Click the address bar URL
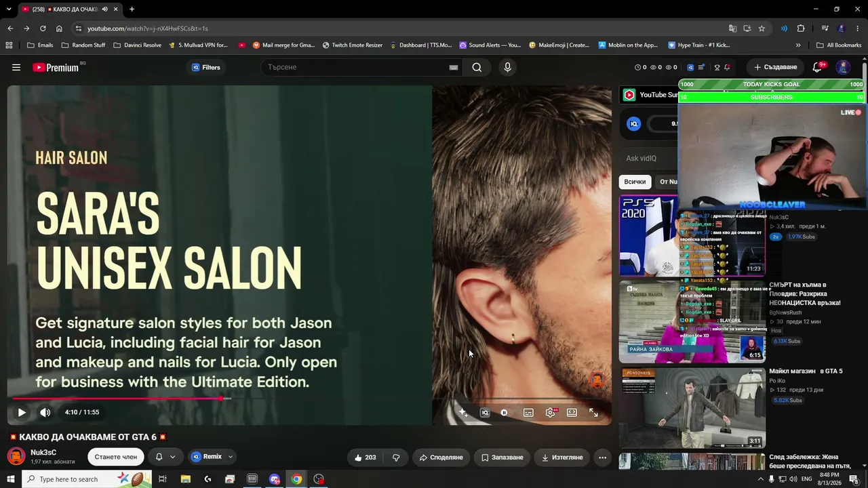The height and width of the screenshot is (488, 868). point(147,28)
